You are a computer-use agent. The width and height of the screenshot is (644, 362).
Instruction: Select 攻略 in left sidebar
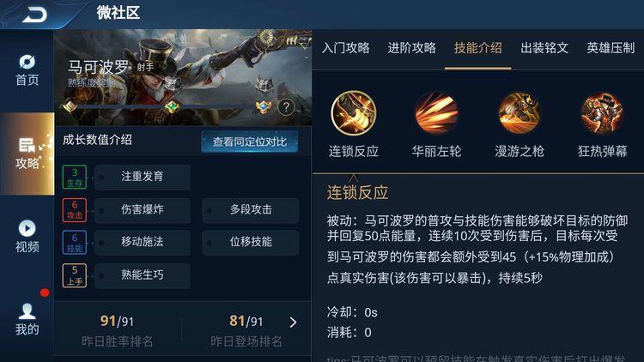click(x=27, y=154)
